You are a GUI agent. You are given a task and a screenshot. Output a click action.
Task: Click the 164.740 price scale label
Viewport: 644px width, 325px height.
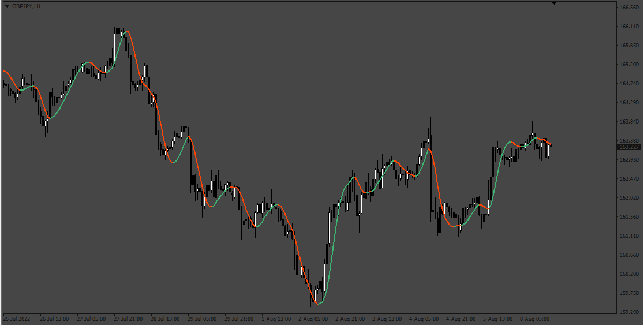pyautogui.click(x=629, y=83)
